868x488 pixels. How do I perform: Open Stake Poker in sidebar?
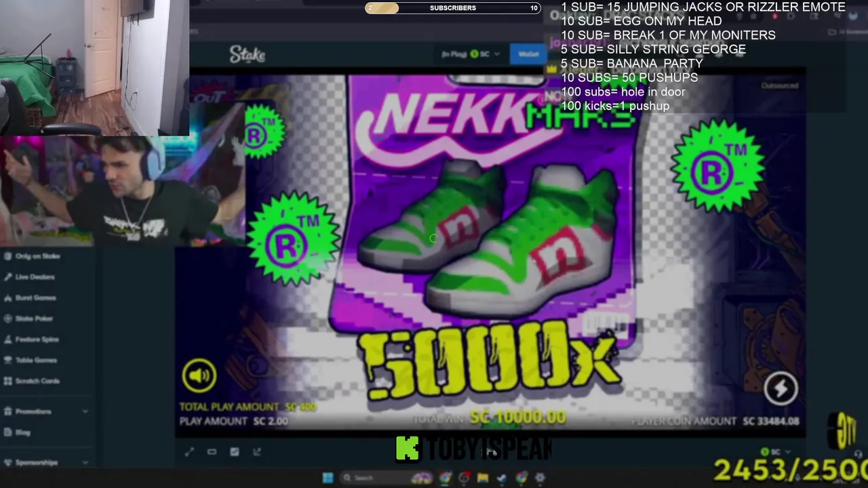[28, 319]
